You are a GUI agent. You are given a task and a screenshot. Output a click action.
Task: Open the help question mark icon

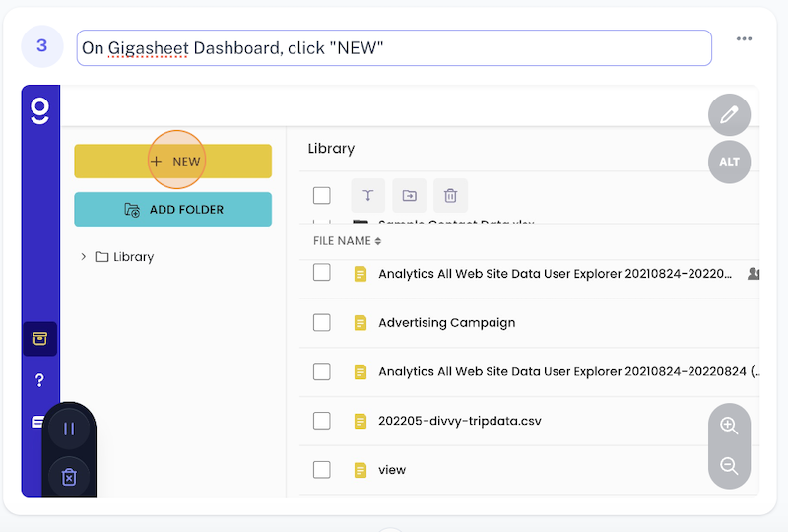click(39, 380)
